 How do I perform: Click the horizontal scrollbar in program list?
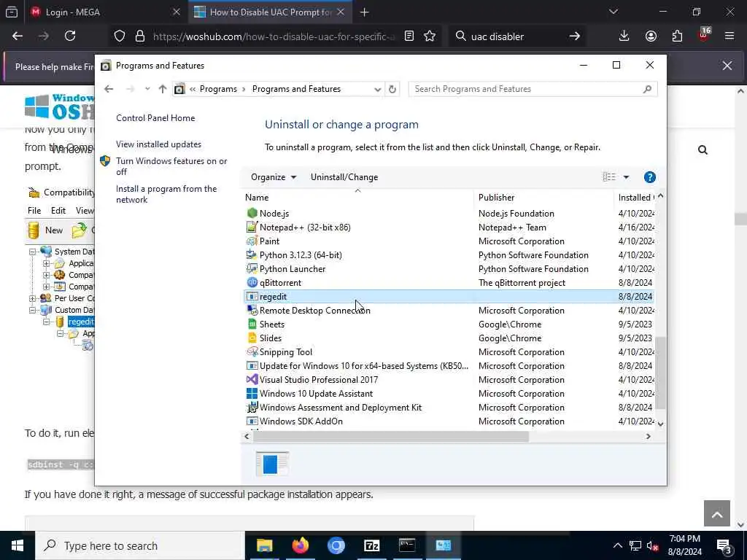click(x=390, y=436)
